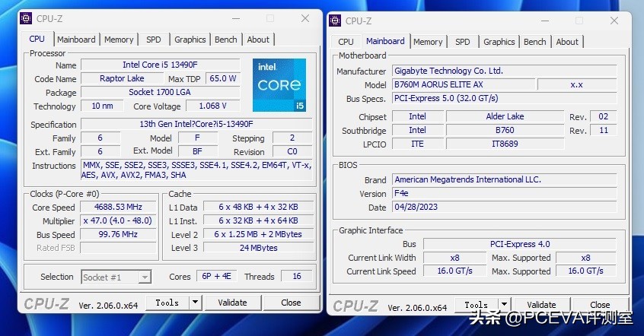
Task: Click Close button in left window
Action: pyautogui.click(x=292, y=303)
